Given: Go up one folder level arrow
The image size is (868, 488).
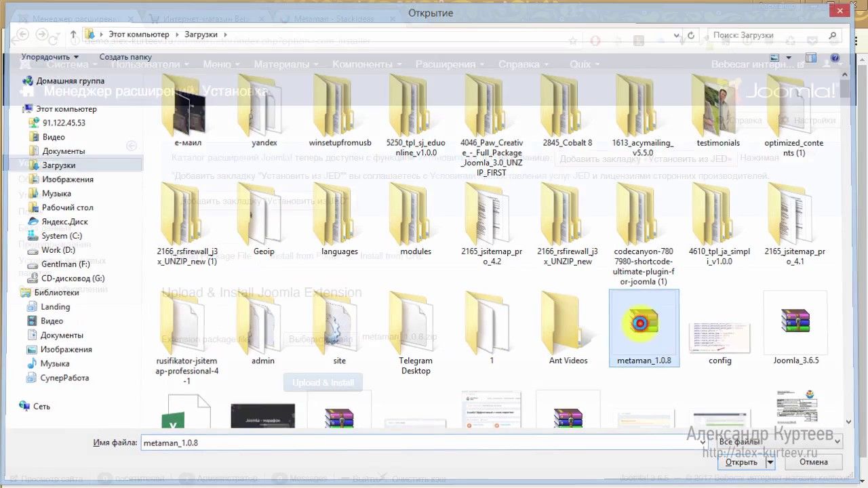Looking at the screenshot, I should click(x=73, y=35).
